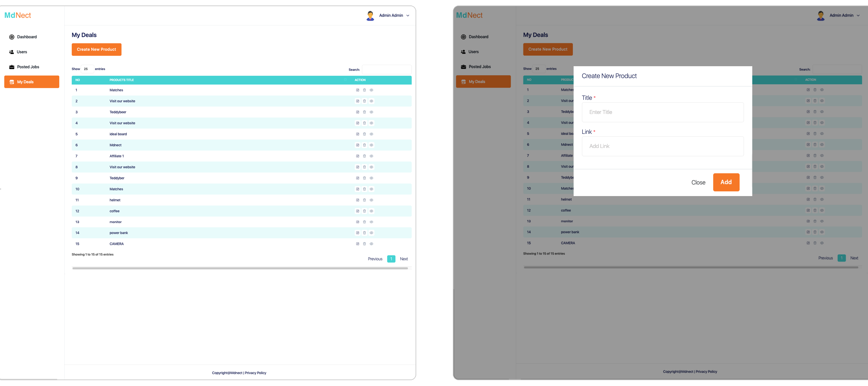Click the admin avatar icon in header

[x=370, y=16]
